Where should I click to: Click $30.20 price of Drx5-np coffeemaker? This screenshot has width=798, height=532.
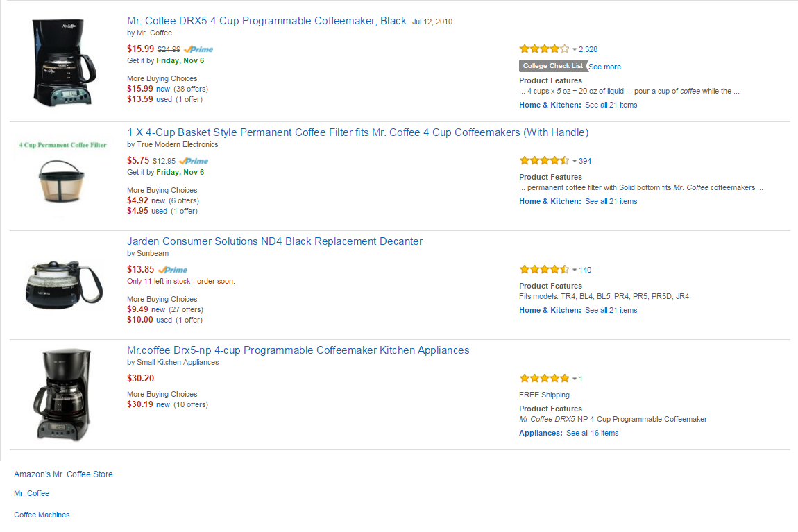[140, 379]
